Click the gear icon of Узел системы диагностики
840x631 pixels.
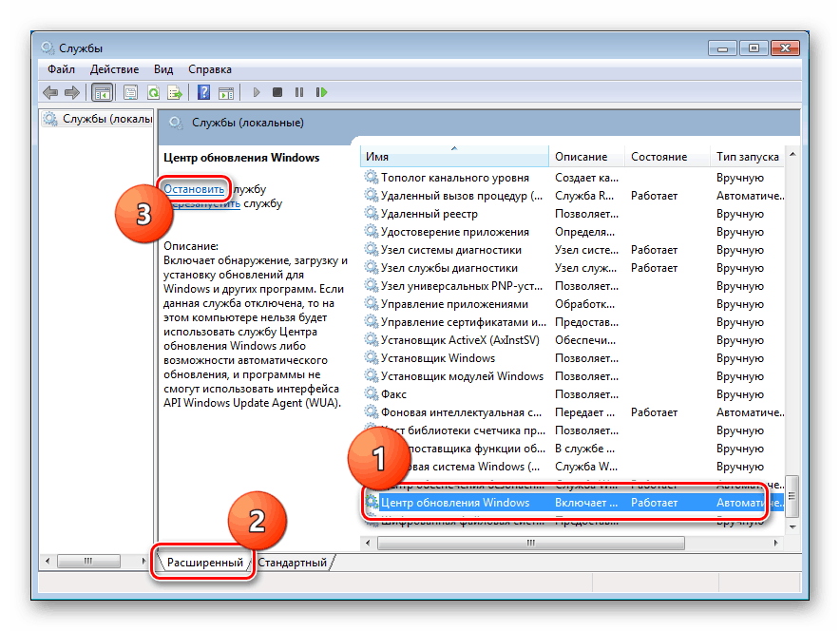click(x=372, y=250)
